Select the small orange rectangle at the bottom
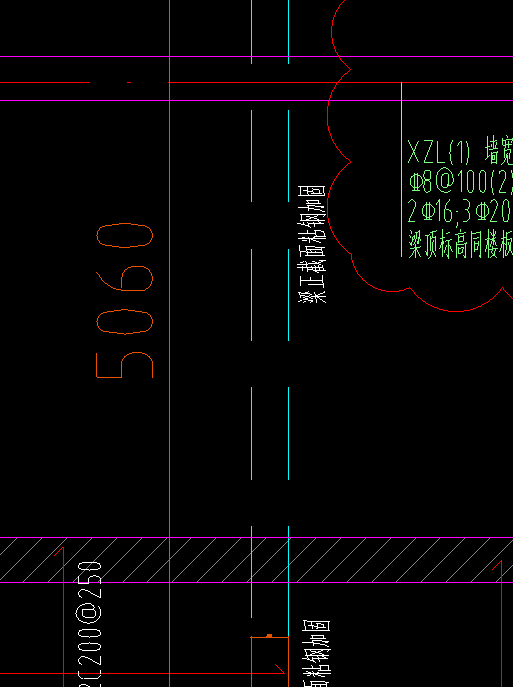 (269, 662)
